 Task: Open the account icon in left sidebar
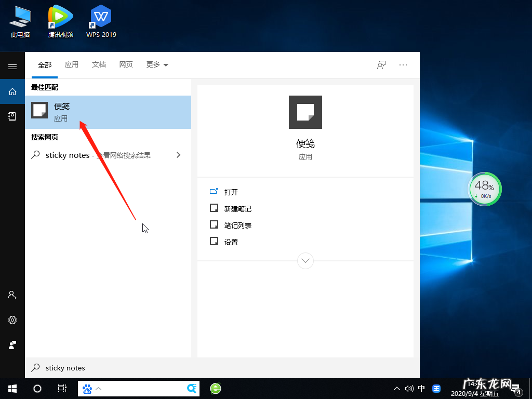coord(12,295)
